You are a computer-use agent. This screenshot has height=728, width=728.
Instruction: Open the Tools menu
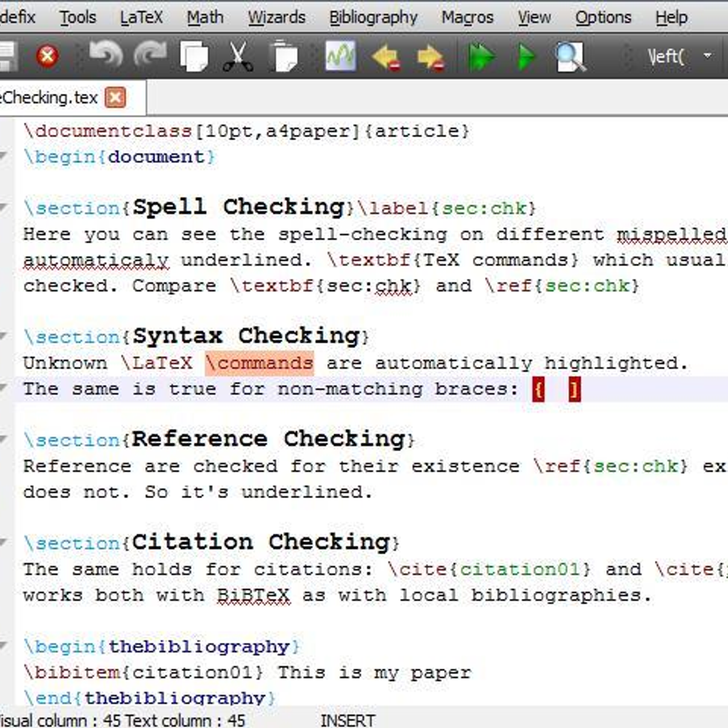click(78, 17)
